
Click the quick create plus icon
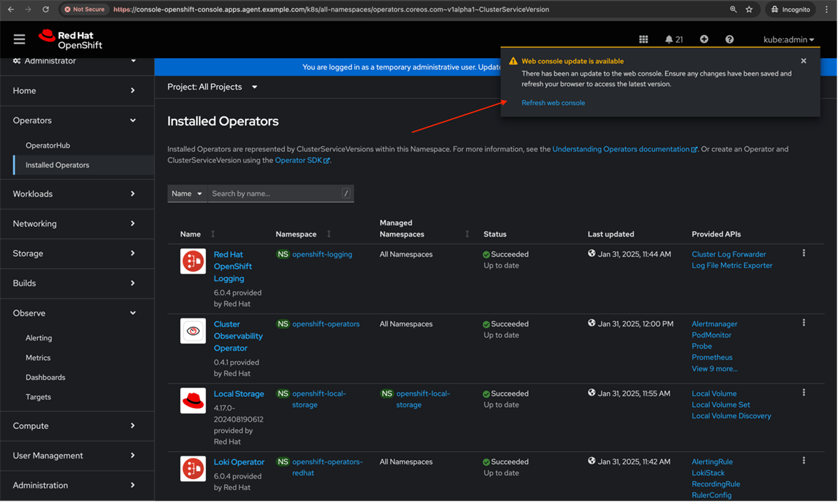pos(703,39)
